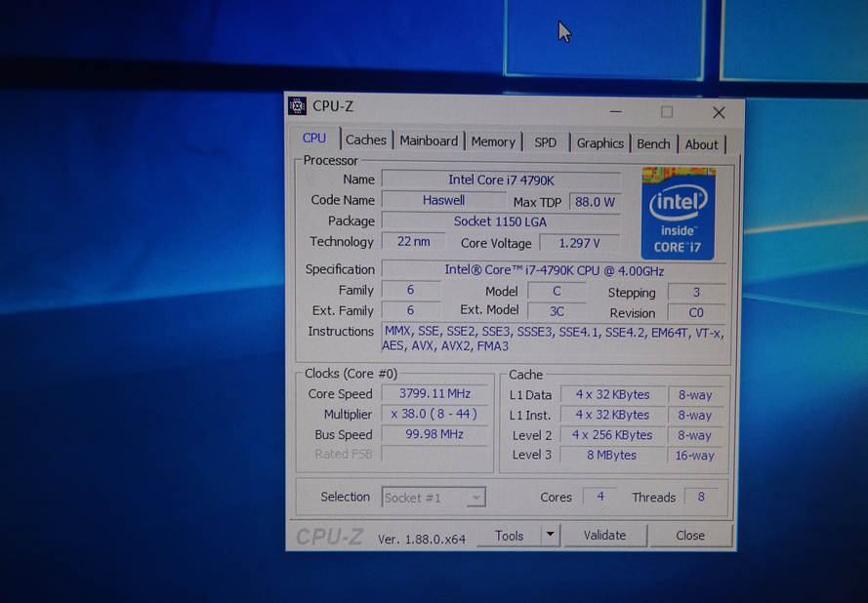The width and height of the screenshot is (868, 603).
Task: Click the Cores value 4
Action: tap(600, 497)
